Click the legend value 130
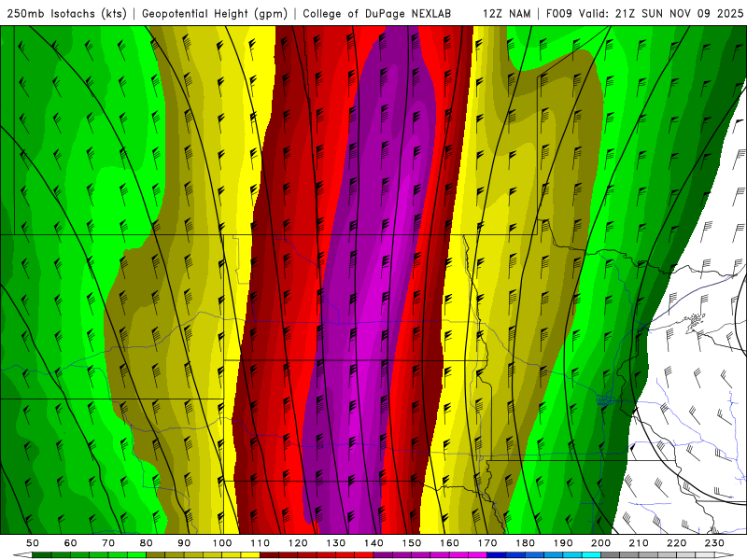The height and width of the screenshot is (560, 747). 336,543
